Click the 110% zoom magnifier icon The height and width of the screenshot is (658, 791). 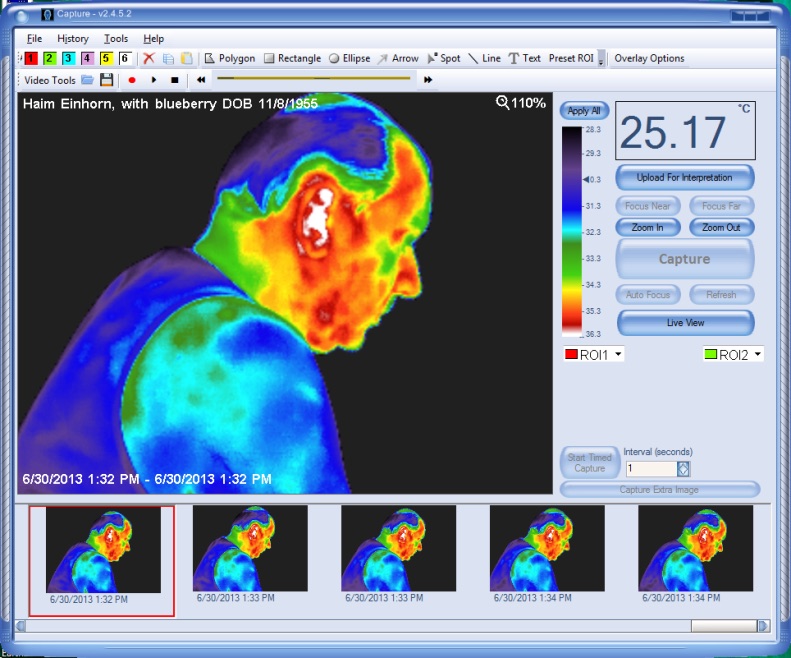[x=502, y=103]
